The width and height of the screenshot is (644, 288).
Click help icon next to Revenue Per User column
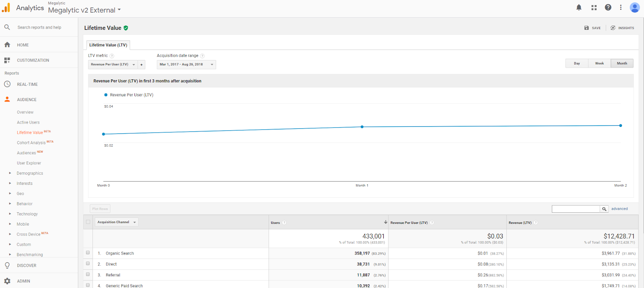pyautogui.click(x=432, y=222)
